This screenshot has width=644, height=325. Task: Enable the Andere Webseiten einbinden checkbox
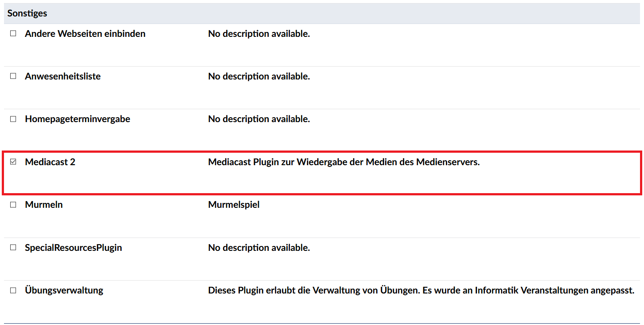[13, 34]
